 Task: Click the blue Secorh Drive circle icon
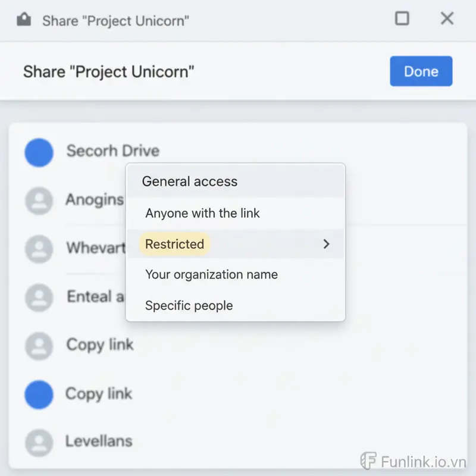tap(39, 152)
